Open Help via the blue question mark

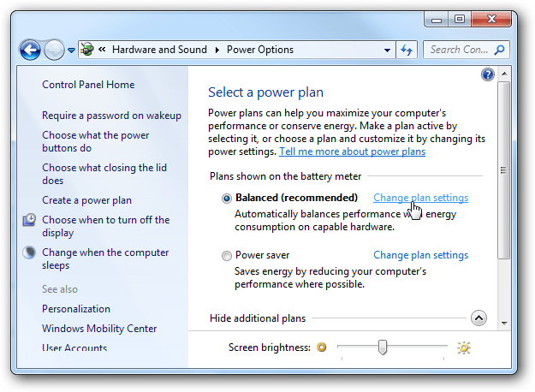(x=488, y=74)
